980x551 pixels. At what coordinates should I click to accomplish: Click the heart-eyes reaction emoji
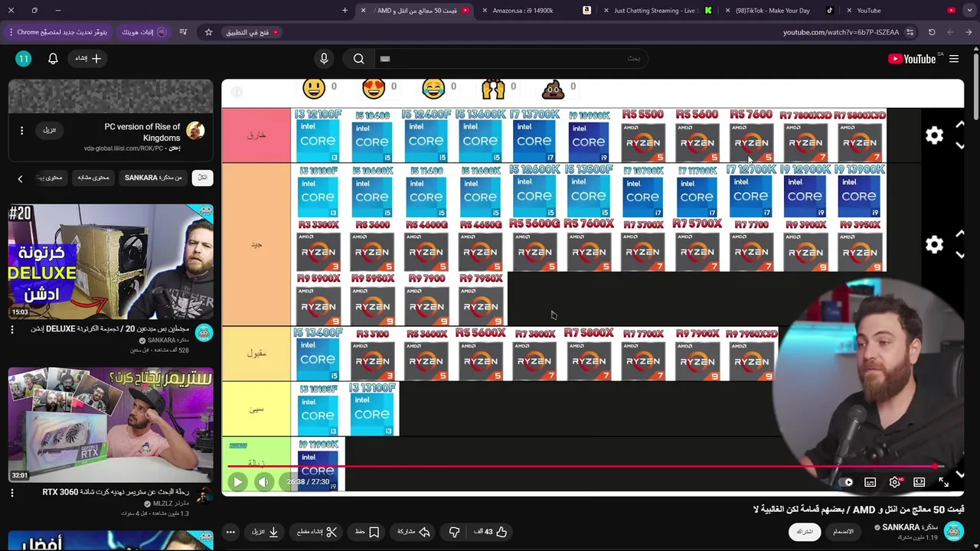click(x=374, y=89)
